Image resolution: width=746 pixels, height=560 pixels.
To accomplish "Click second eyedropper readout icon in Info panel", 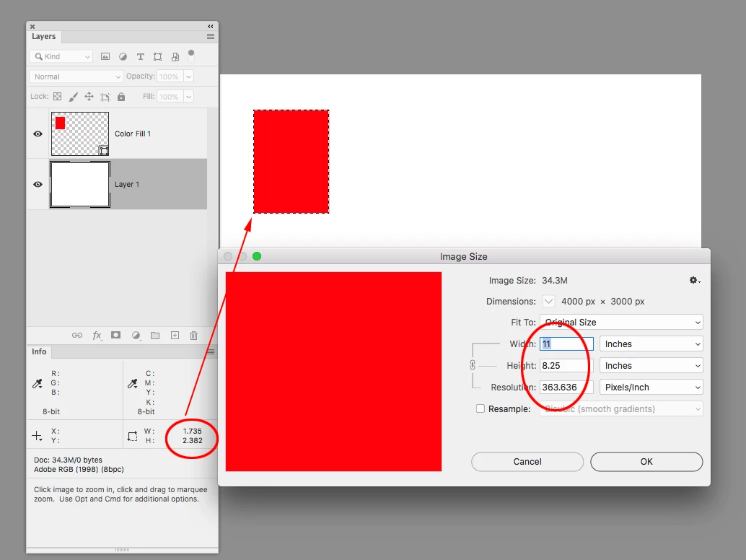I will (x=133, y=383).
